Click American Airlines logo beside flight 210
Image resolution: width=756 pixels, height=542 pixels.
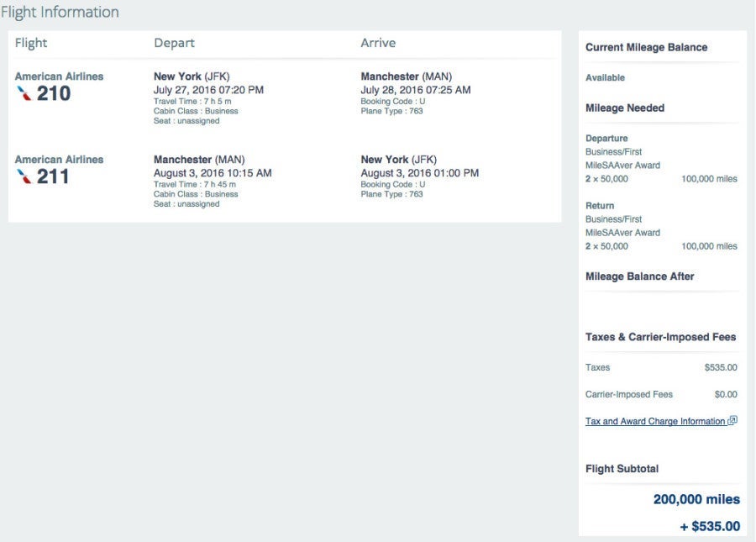coord(24,93)
